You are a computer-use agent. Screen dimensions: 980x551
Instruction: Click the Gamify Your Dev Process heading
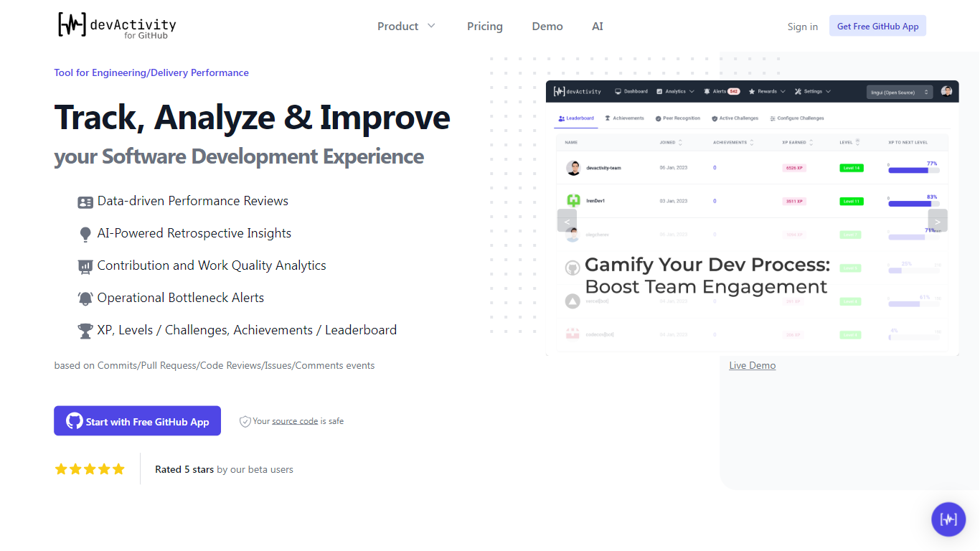pos(707,265)
